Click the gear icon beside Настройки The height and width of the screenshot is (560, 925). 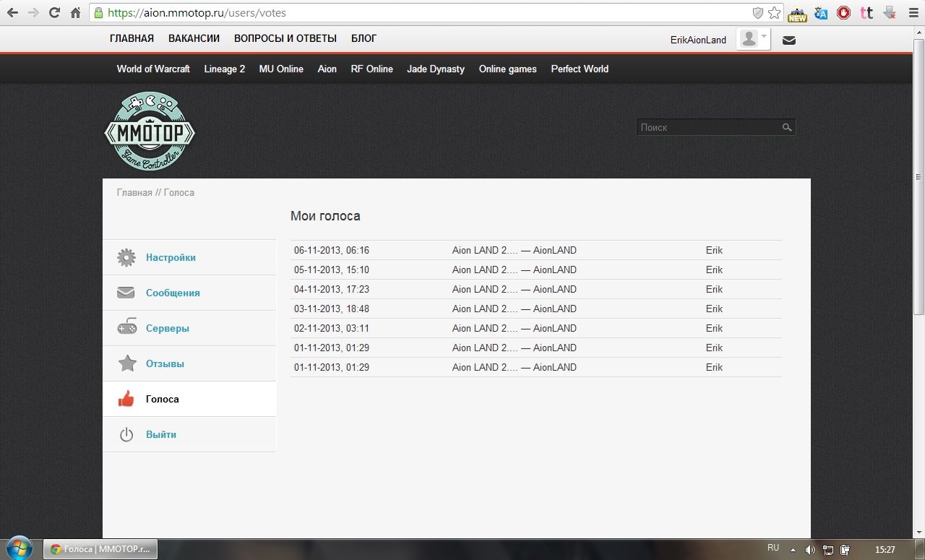[x=126, y=257]
